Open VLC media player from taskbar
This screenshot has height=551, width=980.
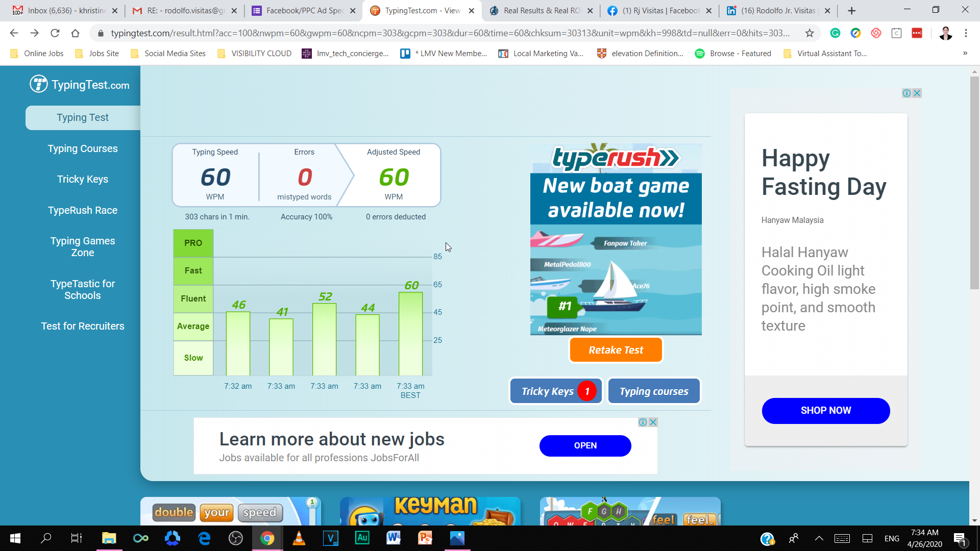(299, 538)
